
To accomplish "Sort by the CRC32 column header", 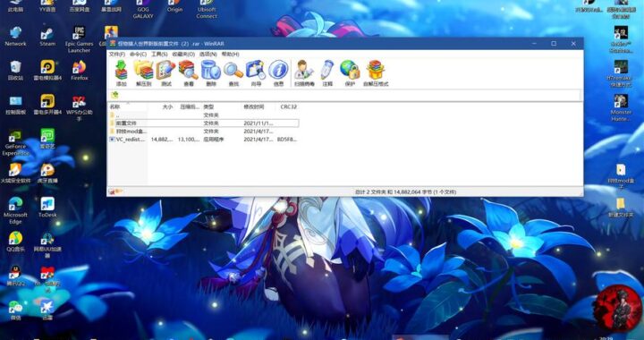I will [x=289, y=106].
